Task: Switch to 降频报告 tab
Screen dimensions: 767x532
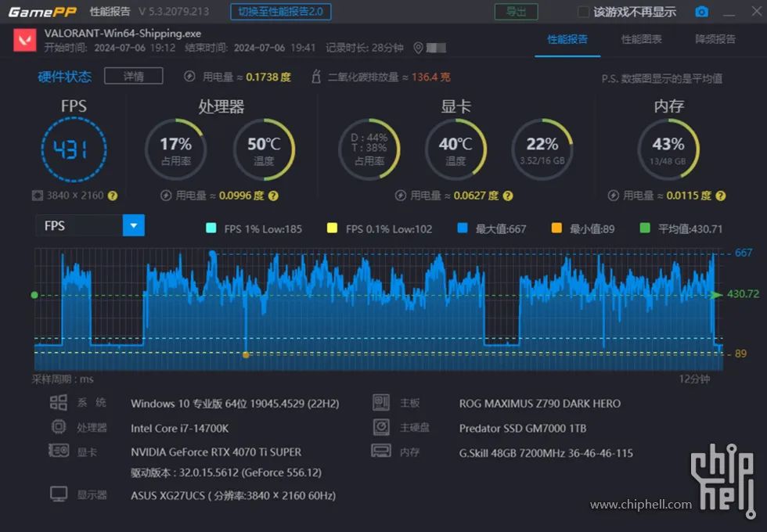Action: pyautogui.click(x=715, y=39)
